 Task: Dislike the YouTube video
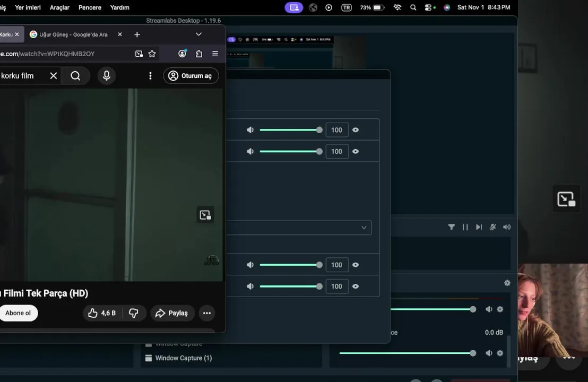tap(134, 313)
